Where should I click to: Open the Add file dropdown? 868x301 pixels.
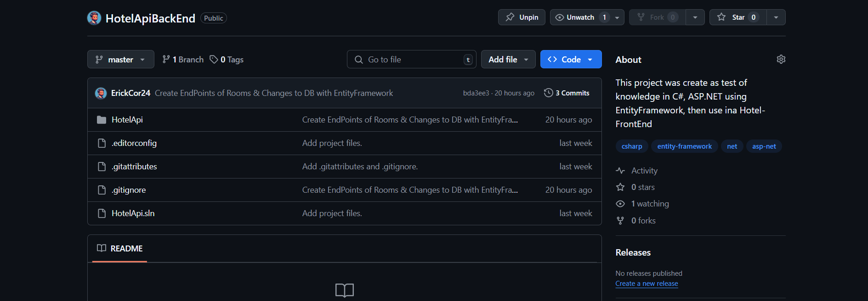tap(508, 59)
